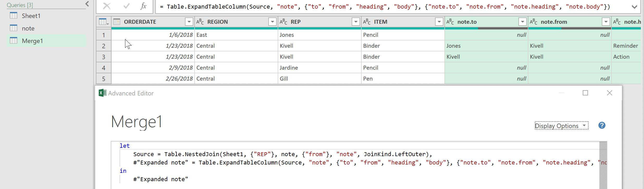The height and width of the screenshot is (189, 644).
Task: Open the Display Options dropdown
Action: tap(561, 126)
